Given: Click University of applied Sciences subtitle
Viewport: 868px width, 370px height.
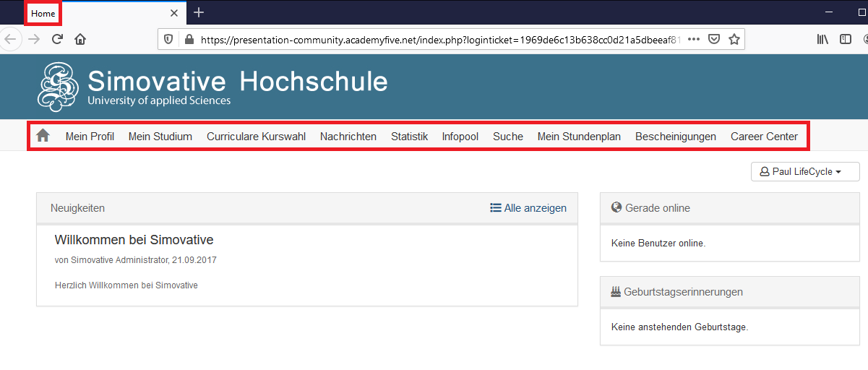Looking at the screenshot, I should pyautogui.click(x=159, y=101).
